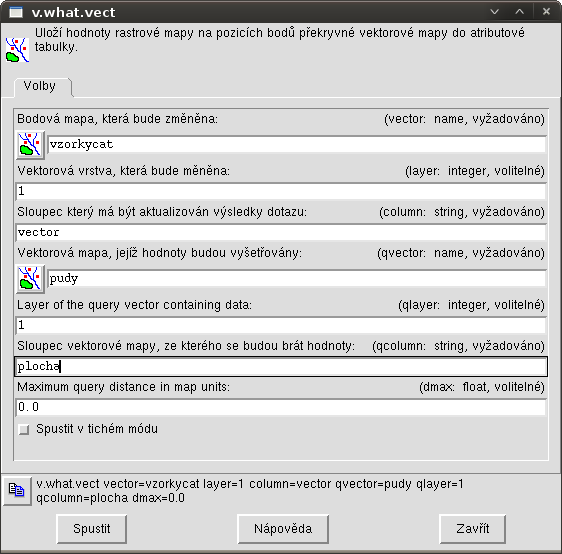Switch to the Volby tab
The height and width of the screenshot is (554, 562).
41,86
